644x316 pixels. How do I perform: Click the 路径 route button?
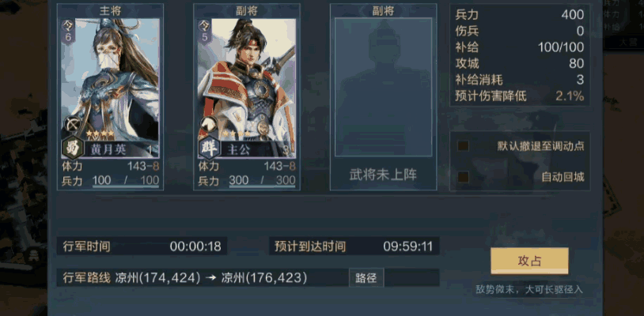(x=366, y=278)
